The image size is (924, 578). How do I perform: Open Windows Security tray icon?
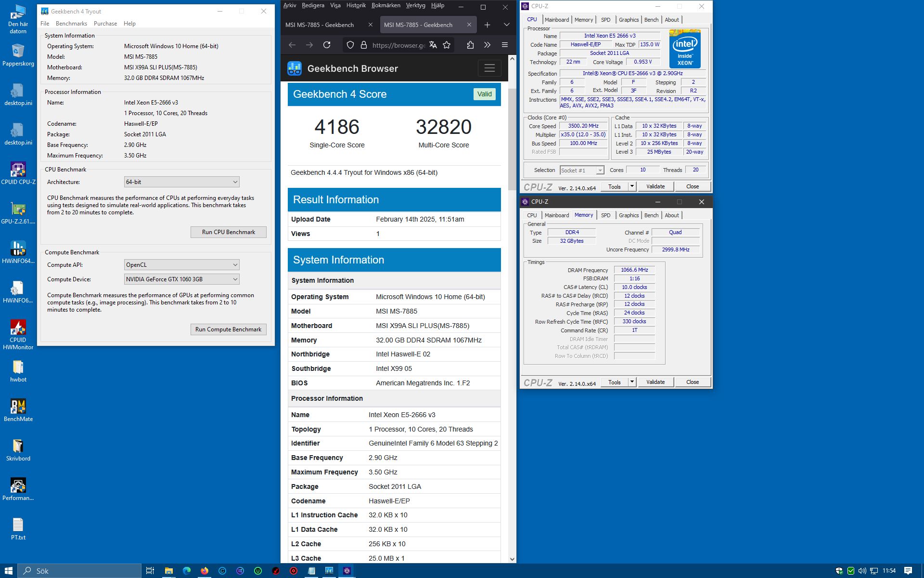tap(839, 571)
